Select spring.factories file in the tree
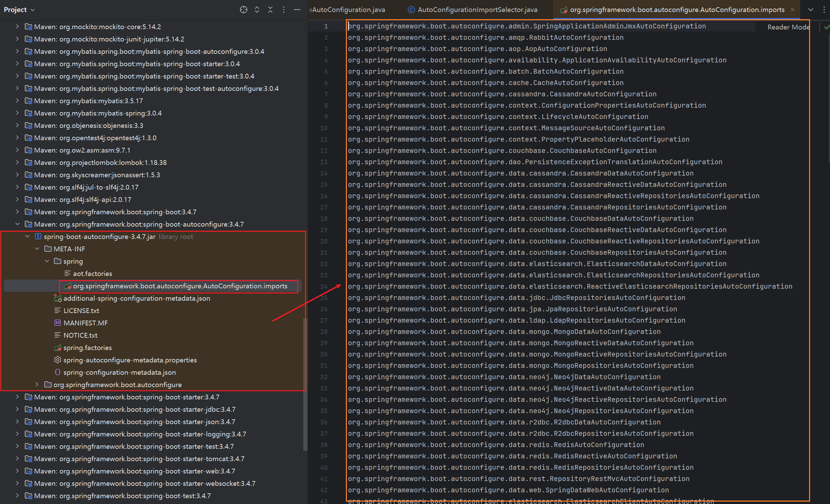 click(x=87, y=348)
